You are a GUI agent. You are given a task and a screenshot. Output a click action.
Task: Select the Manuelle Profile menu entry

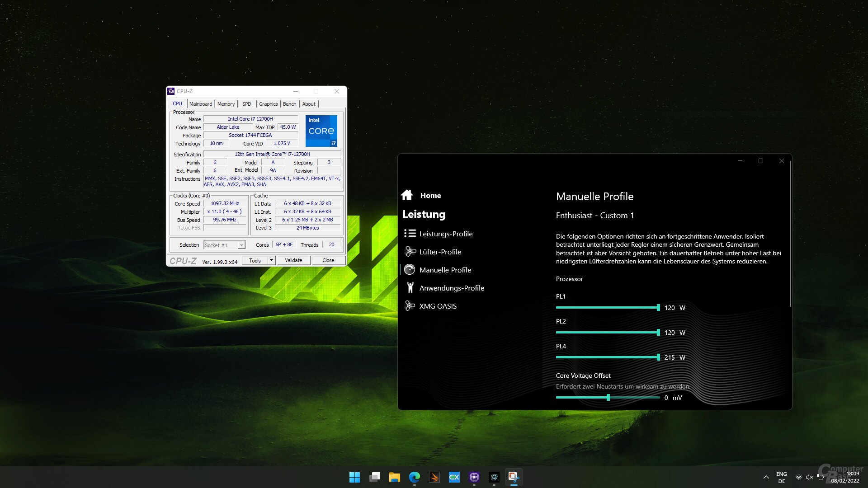click(445, 270)
